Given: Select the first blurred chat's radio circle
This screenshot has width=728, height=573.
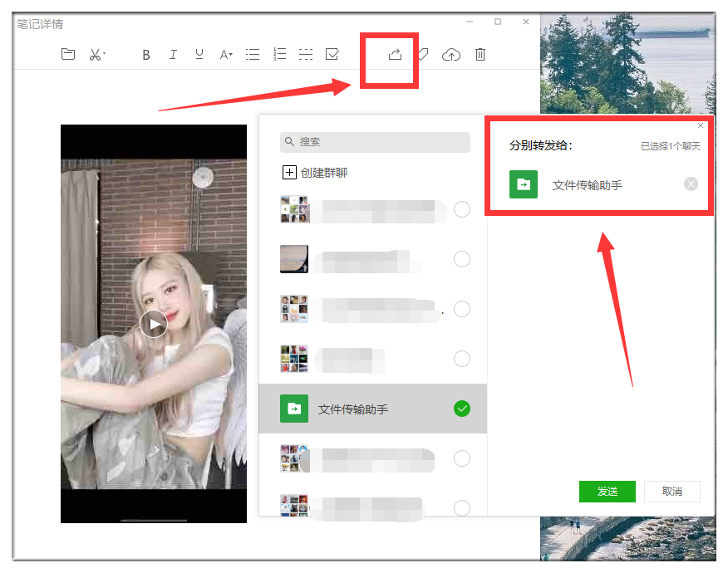Looking at the screenshot, I should (462, 209).
